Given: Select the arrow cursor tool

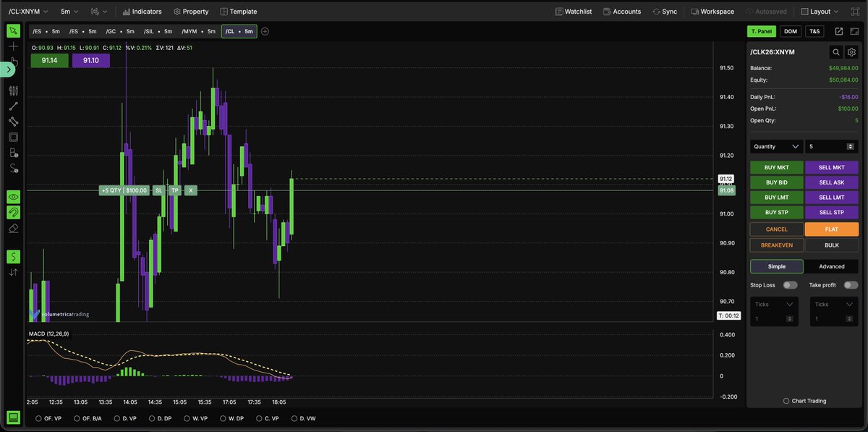Looking at the screenshot, I should pos(13,31).
